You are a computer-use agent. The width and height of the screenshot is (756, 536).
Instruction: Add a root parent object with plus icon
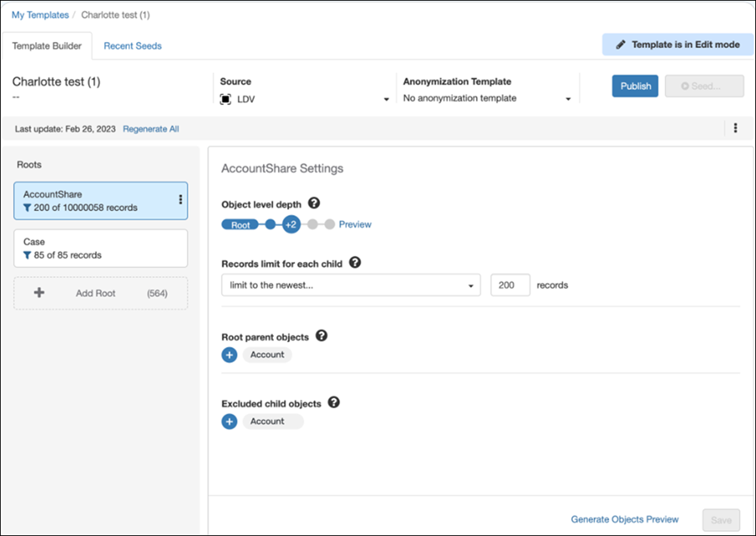coord(229,355)
